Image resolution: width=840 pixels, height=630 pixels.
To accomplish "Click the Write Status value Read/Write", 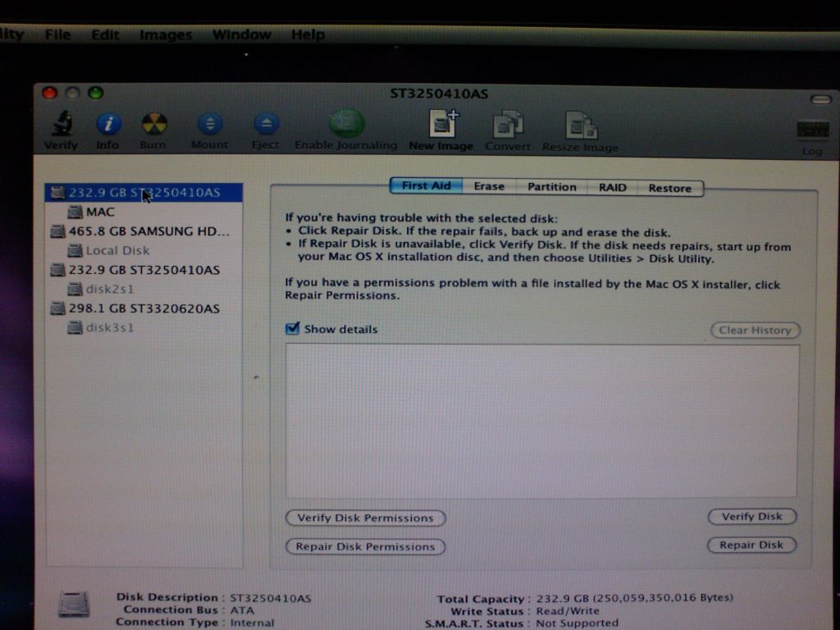I will click(568, 610).
